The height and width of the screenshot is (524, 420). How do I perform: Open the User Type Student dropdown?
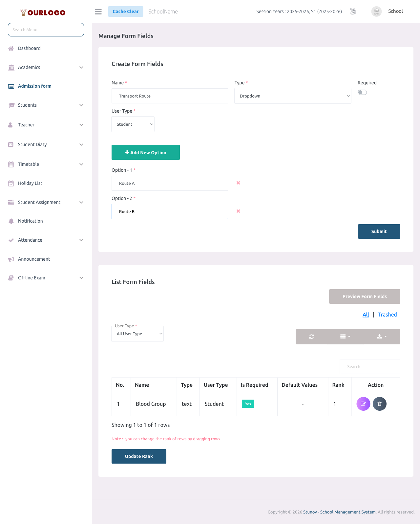[x=133, y=124]
